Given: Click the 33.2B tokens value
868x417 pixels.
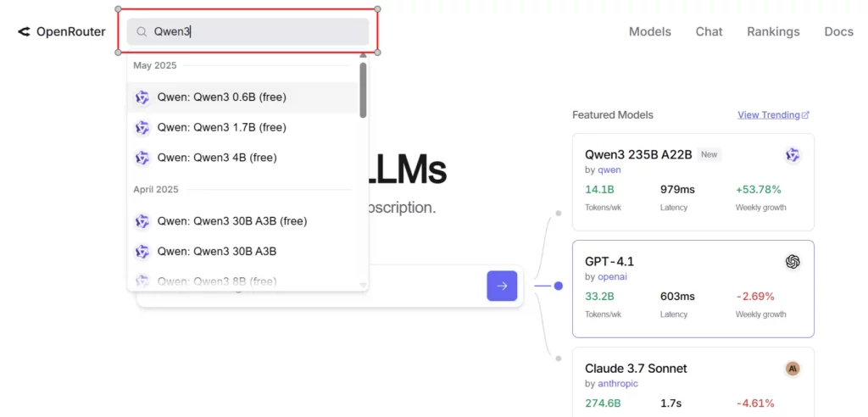Looking at the screenshot, I should (x=599, y=297).
